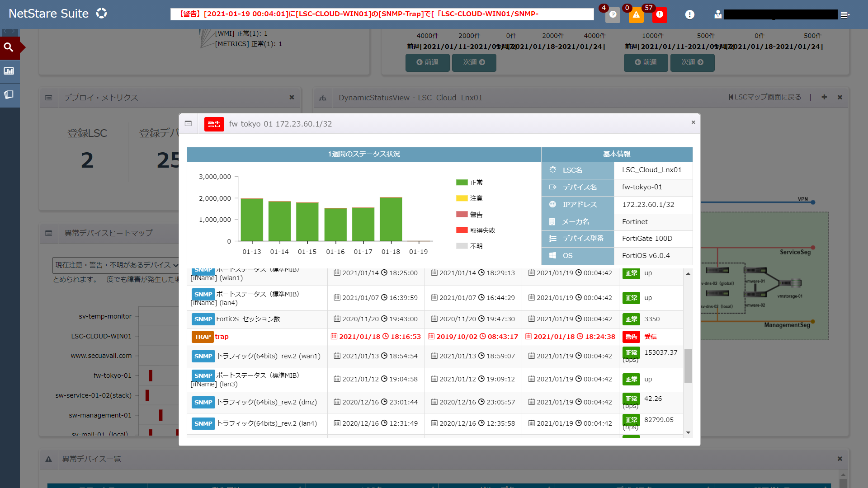Click the FortiGate 100D device model value
This screenshot has height=488, width=868.
647,239
